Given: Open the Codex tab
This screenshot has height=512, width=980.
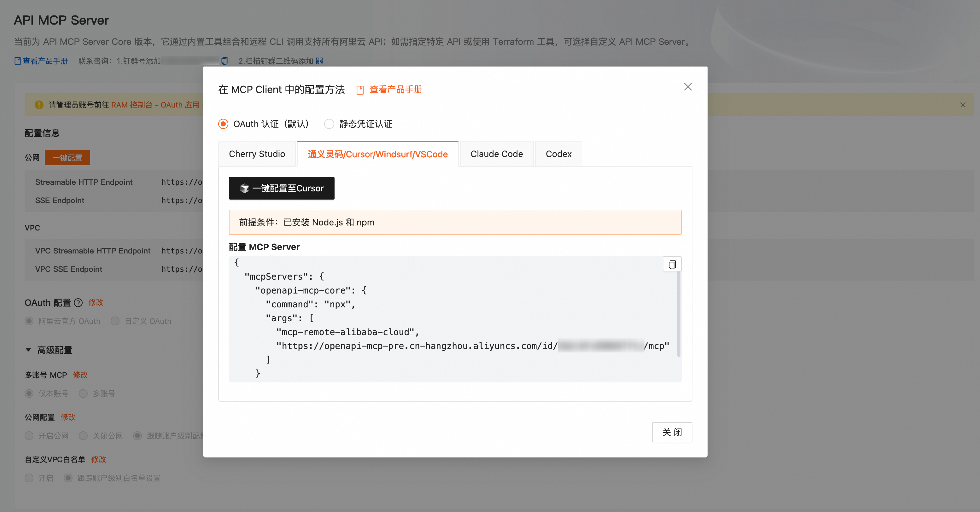Looking at the screenshot, I should point(558,154).
